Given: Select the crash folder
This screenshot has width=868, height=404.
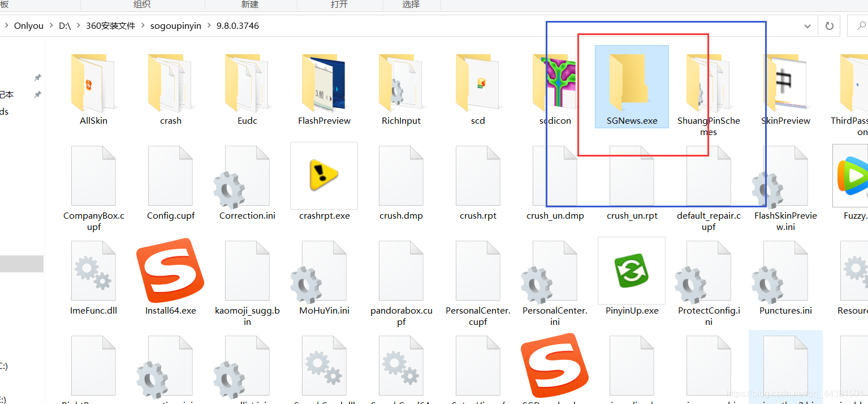Looking at the screenshot, I should tap(170, 89).
